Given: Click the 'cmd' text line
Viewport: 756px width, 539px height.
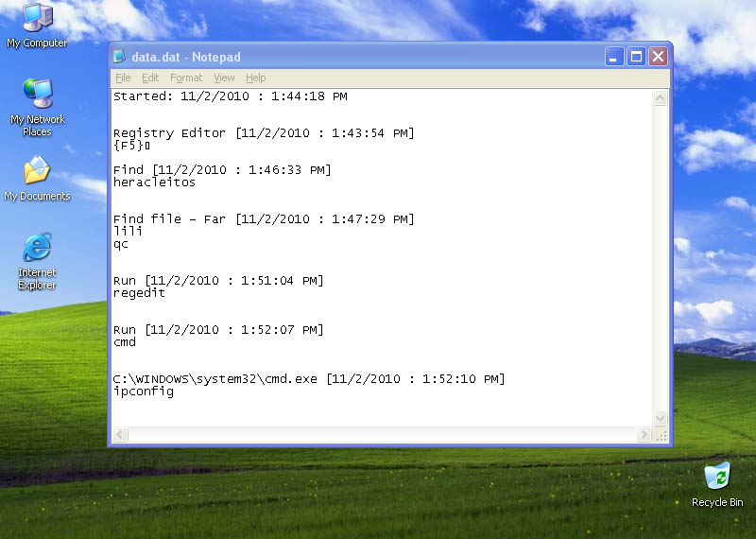Looking at the screenshot, I should click(x=125, y=342).
